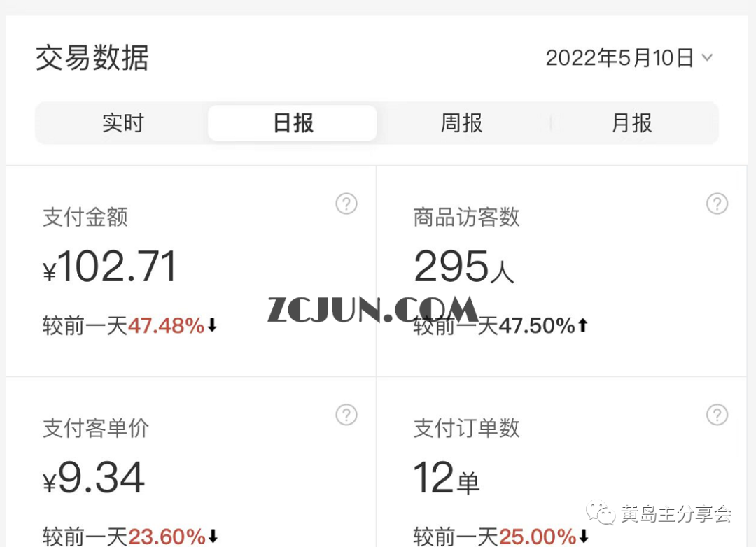Click the 25.00% decrease percentage
Image resolution: width=756 pixels, height=547 pixels.
[x=538, y=537]
